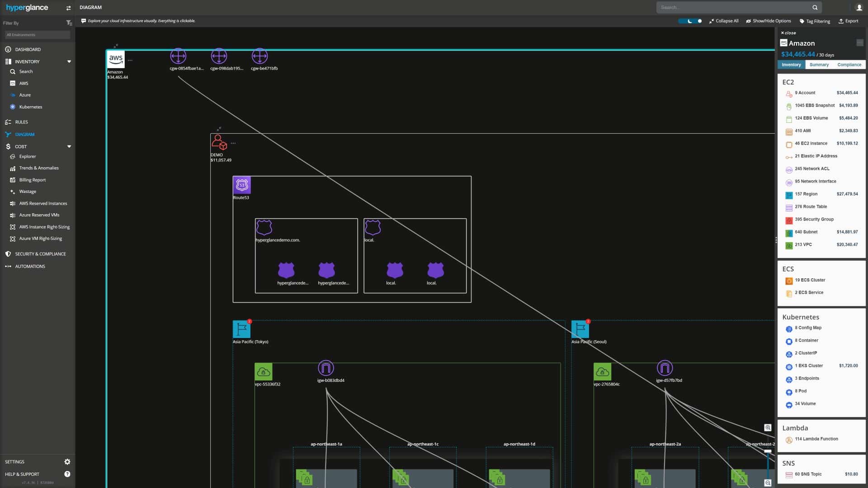The image size is (868, 488).
Task: Open Kubernetes inventory
Action: click(x=30, y=107)
